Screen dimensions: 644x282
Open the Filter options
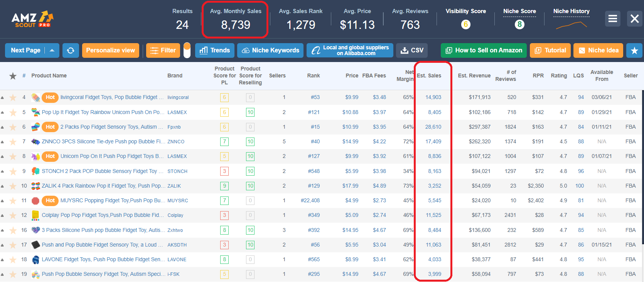point(163,50)
